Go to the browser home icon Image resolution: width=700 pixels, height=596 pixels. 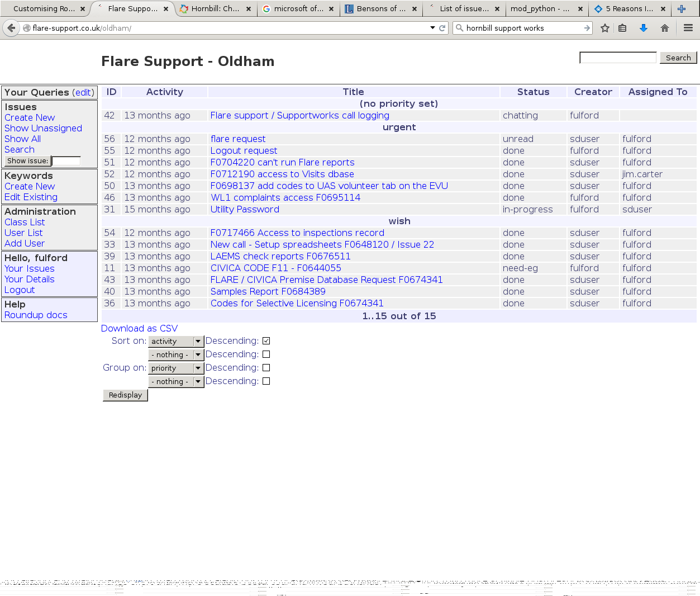(x=665, y=28)
